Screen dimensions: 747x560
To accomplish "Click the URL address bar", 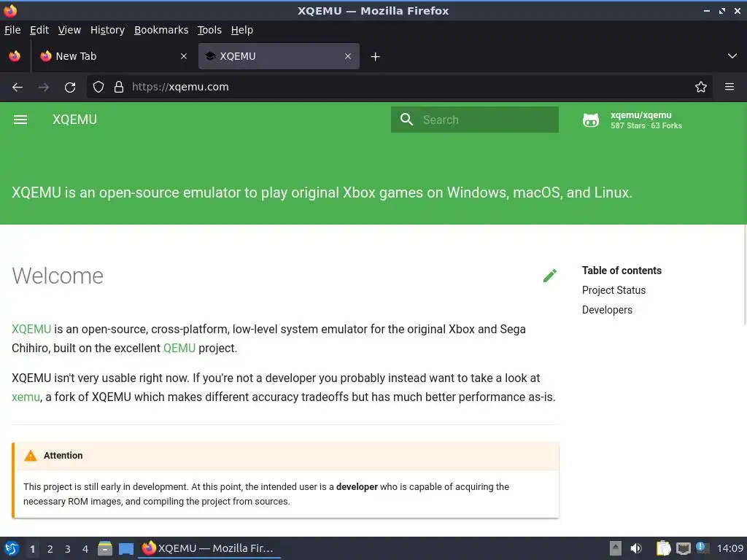I will pyautogui.click(x=399, y=87).
